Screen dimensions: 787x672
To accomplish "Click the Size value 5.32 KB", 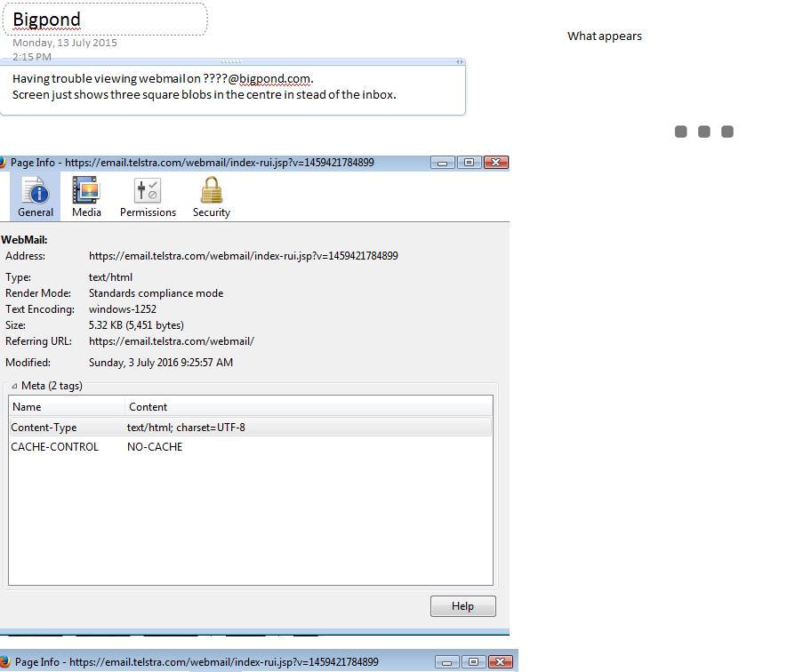I will coord(136,325).
